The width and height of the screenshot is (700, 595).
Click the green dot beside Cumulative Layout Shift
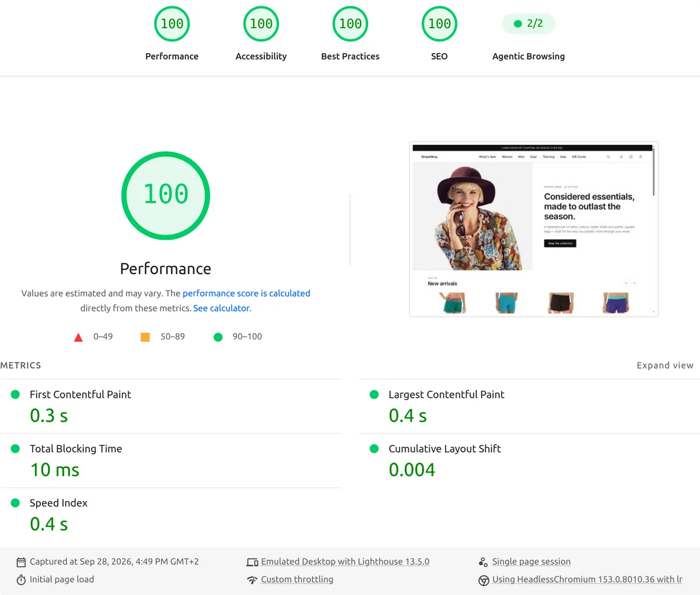374,449
